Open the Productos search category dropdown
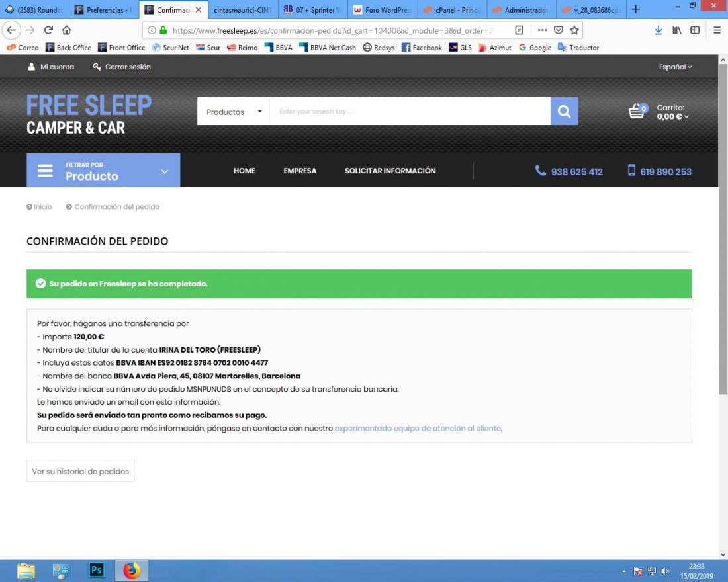Viewport: 728px width, 582px height. [234, 111]
